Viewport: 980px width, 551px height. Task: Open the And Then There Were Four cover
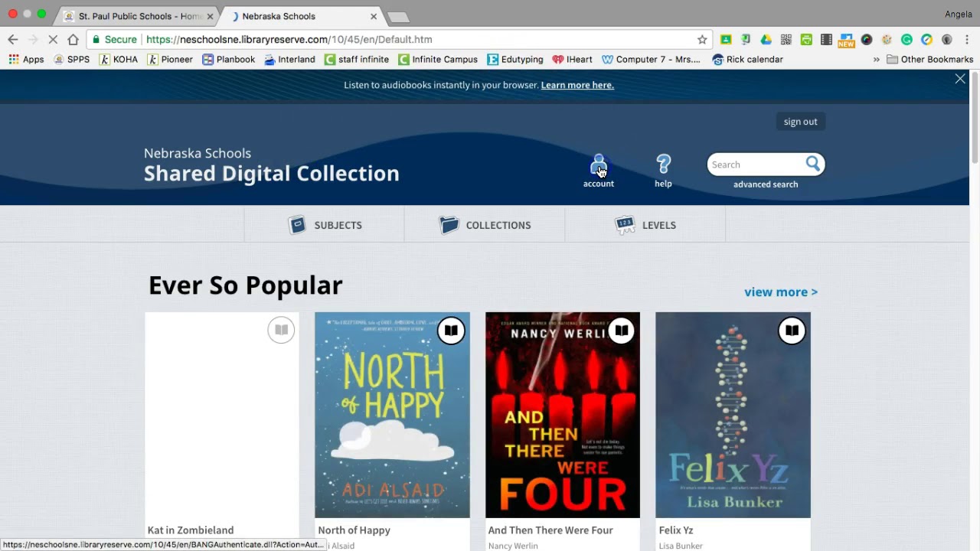(x=563, y=415)
